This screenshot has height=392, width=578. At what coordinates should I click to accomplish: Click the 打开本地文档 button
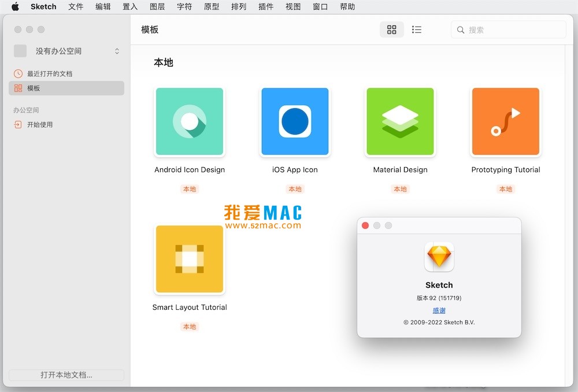pyautogui.click(x=65, y=375)
